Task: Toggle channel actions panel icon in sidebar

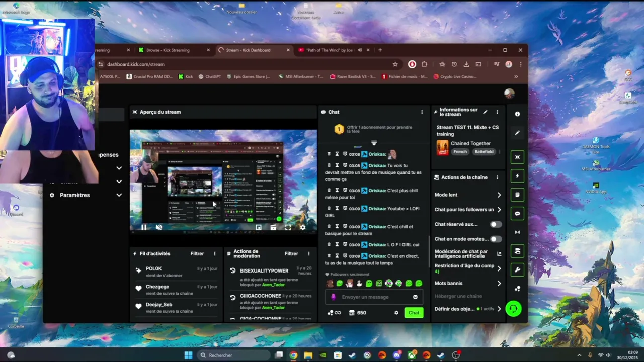Action: [x=517, y=251]
